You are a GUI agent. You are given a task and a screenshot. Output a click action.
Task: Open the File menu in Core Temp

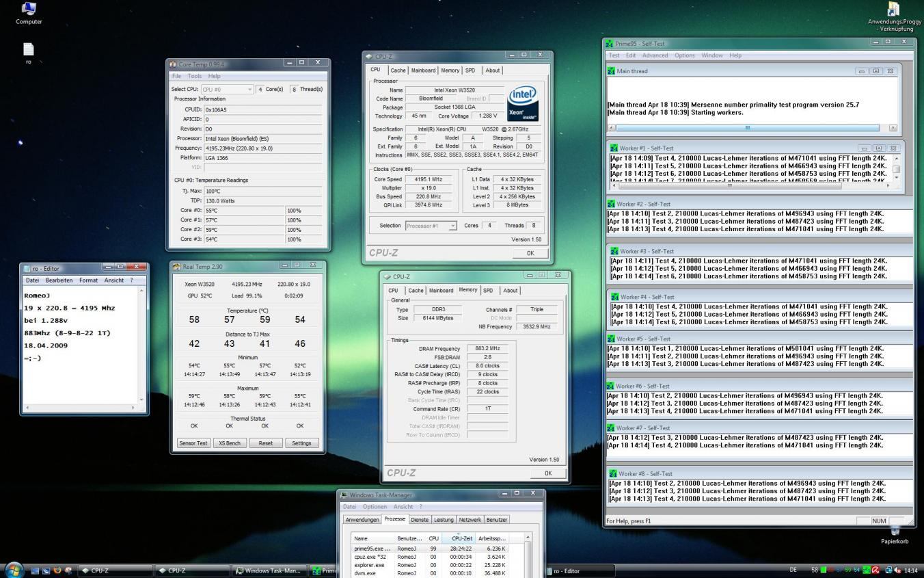point(176,76)
